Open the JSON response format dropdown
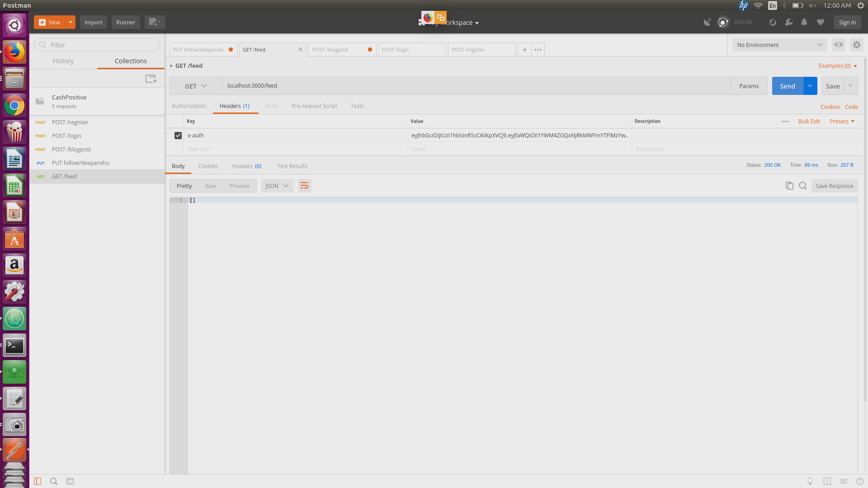 coord(277,186)
